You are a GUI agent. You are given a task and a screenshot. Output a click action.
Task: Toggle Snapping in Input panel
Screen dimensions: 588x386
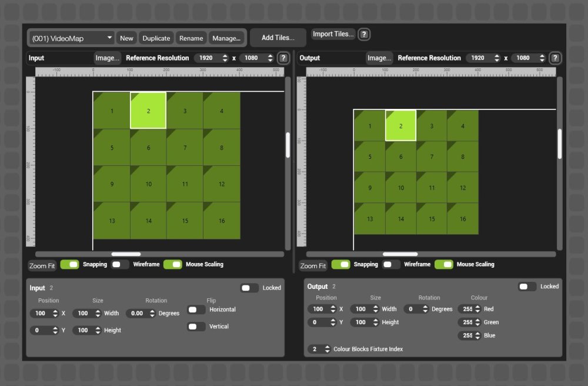[69, 264]
